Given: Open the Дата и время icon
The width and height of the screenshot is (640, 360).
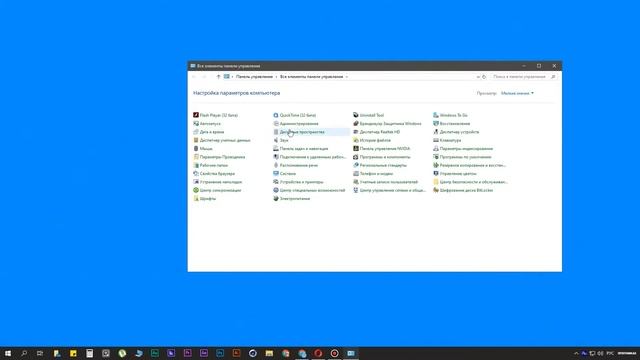Looking at the screenshot, I should (x=196, y=132).
